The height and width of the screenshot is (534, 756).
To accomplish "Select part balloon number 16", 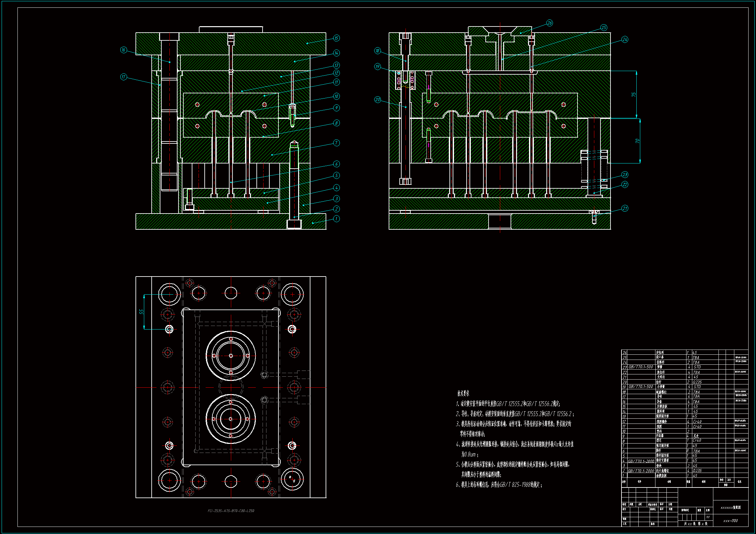I will click(x=124, y=50).
